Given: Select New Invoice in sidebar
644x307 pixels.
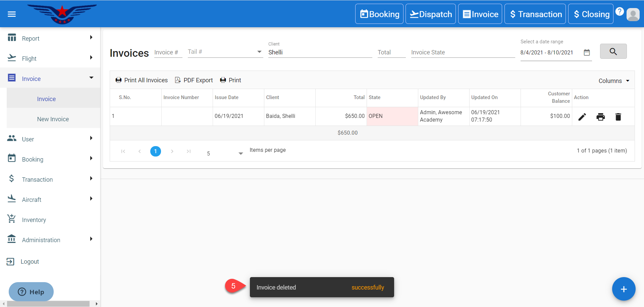Looking at the screenshot, I should click(53, 119).
